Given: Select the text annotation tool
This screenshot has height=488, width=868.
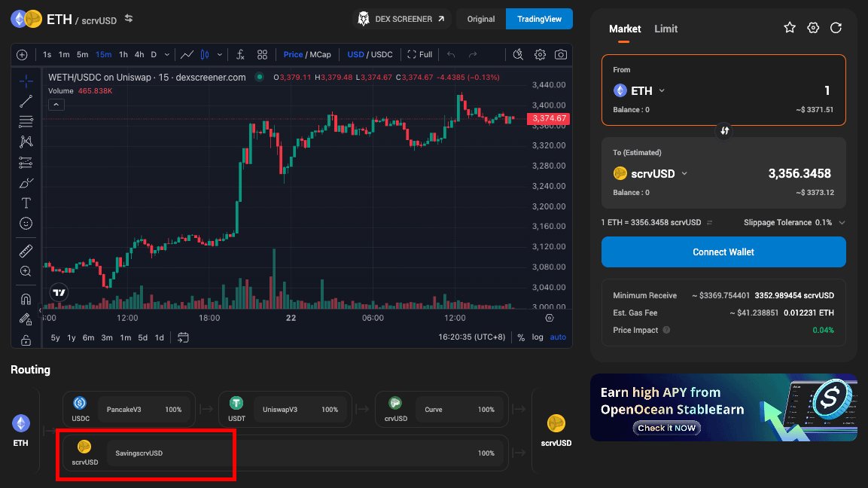Looking at the screenshot, I should point(26,203).
